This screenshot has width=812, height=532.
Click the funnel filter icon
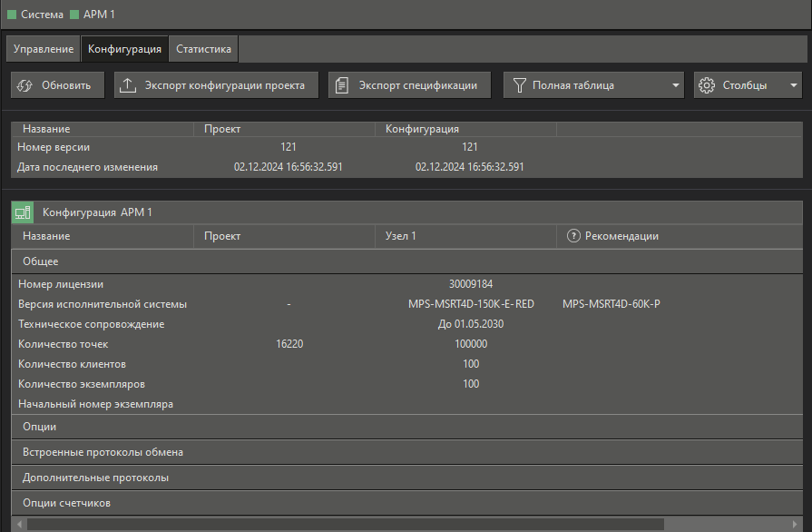tap(519, 85)
